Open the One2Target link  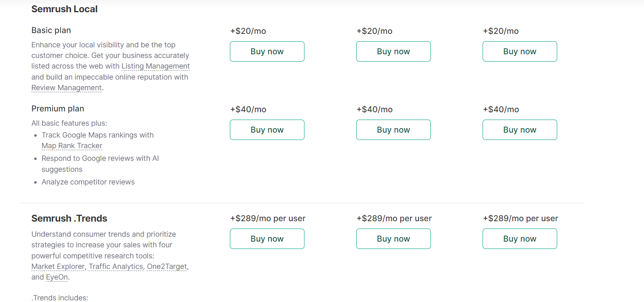point(167,266)
